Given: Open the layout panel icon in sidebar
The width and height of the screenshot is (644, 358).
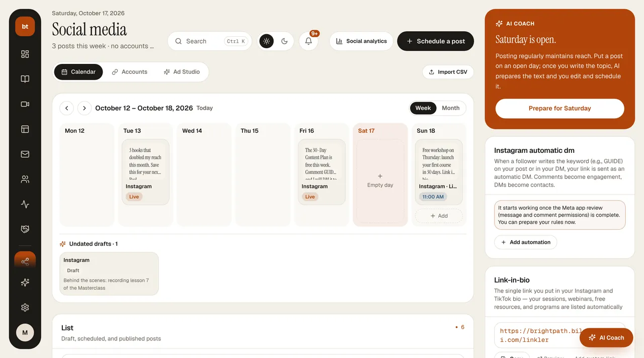Looking at the screenshot, I should [x=25, y=129].
